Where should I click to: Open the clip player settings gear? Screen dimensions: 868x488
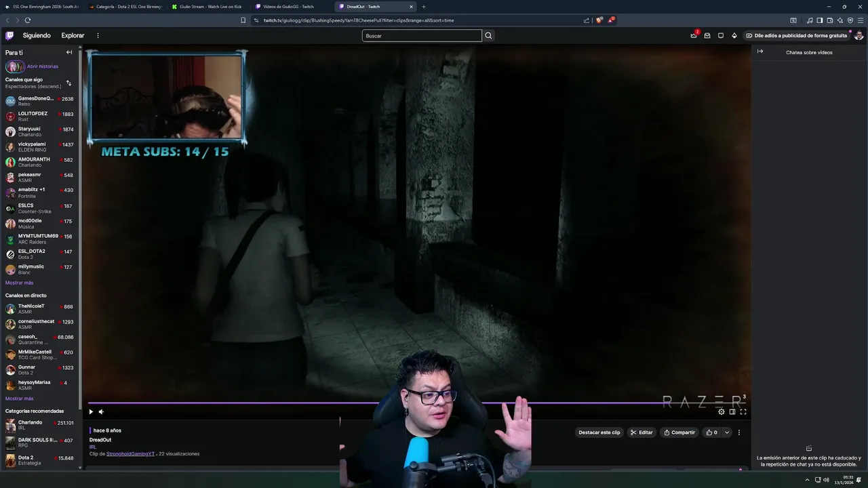721,411
